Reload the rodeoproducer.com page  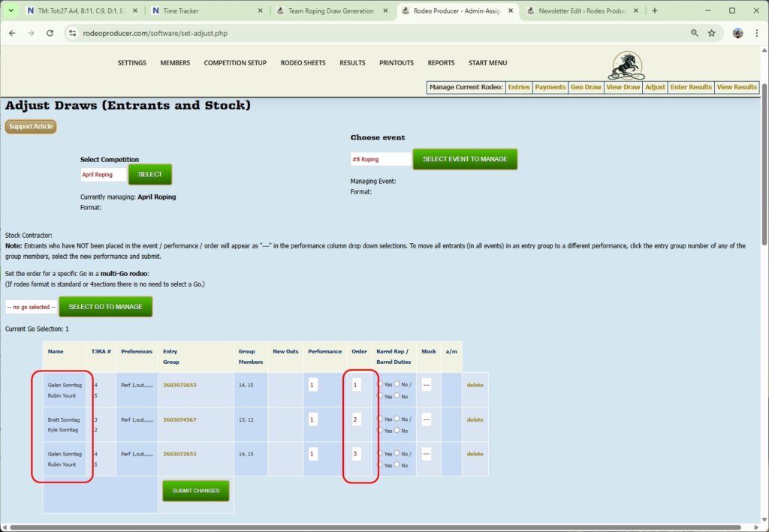(x=50, y=33)
